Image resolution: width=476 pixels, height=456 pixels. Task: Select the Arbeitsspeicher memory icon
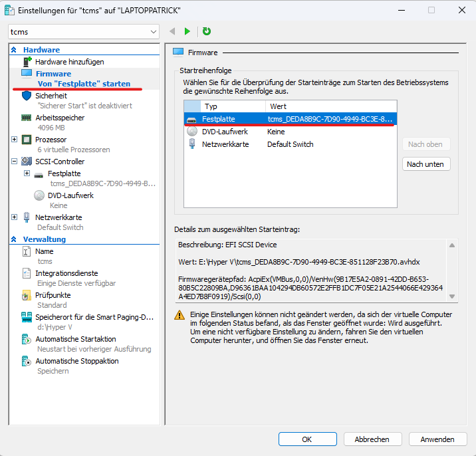point(27,118)
